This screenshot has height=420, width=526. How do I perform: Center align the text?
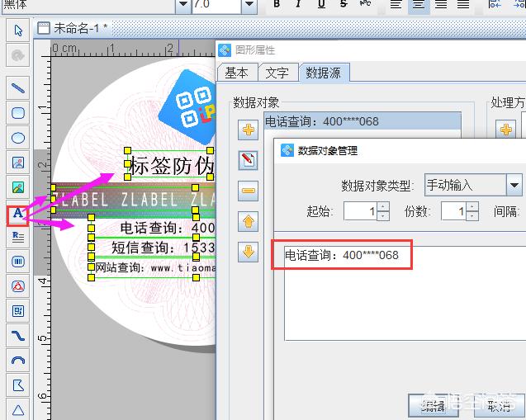tap(419, 5)
